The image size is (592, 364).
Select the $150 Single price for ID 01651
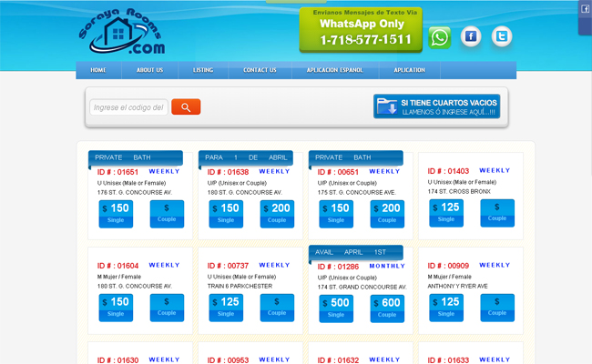116,213
